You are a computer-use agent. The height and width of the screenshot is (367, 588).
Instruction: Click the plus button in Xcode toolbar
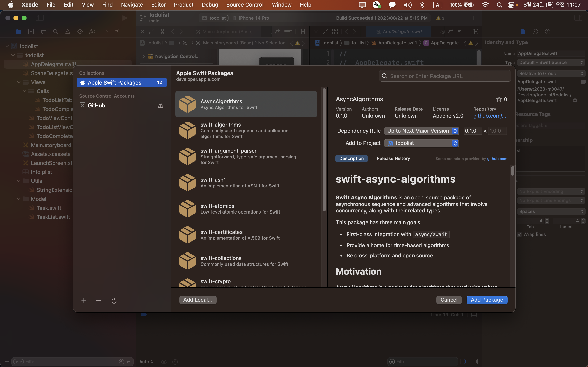(473, 18)
